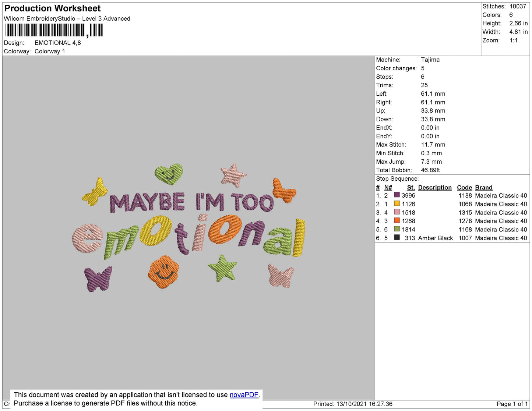Viewport: 532px width, 411px height.
Task: Select the yellow 1068 thread swatch
Action: (x=397, y=203)
